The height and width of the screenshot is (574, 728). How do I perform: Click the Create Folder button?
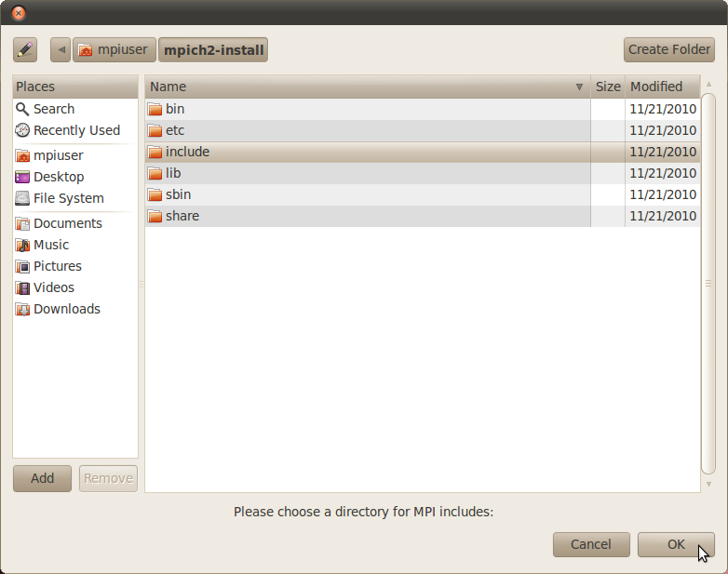point(669,49)
